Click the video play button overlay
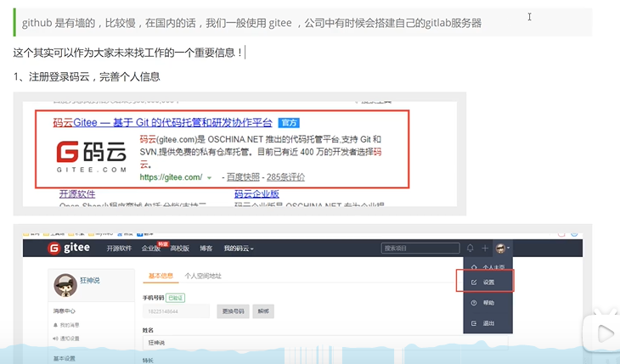The image size is (620, 364). coord(604,334)
